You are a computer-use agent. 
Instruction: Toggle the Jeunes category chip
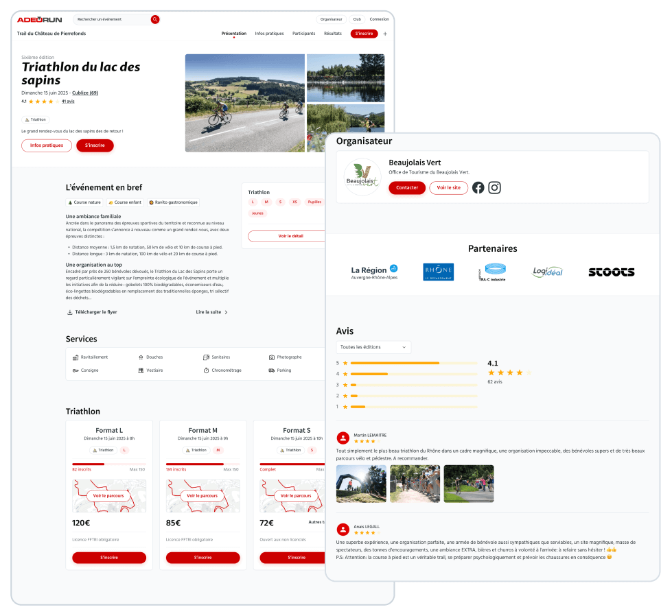pyautogui.click(x=257, y=213)
